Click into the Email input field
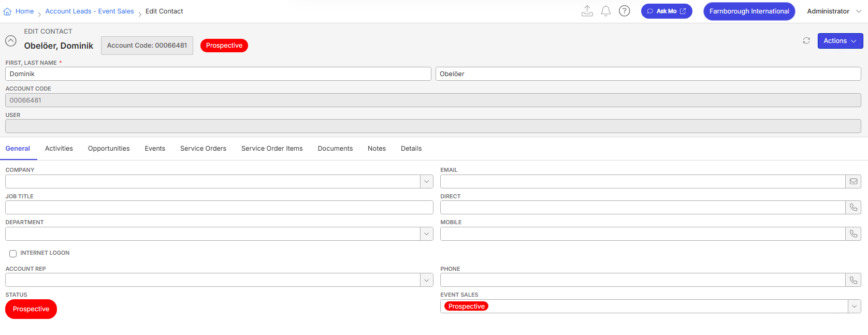The height and width of the screenshot is (335, 868). coord(643,181)
